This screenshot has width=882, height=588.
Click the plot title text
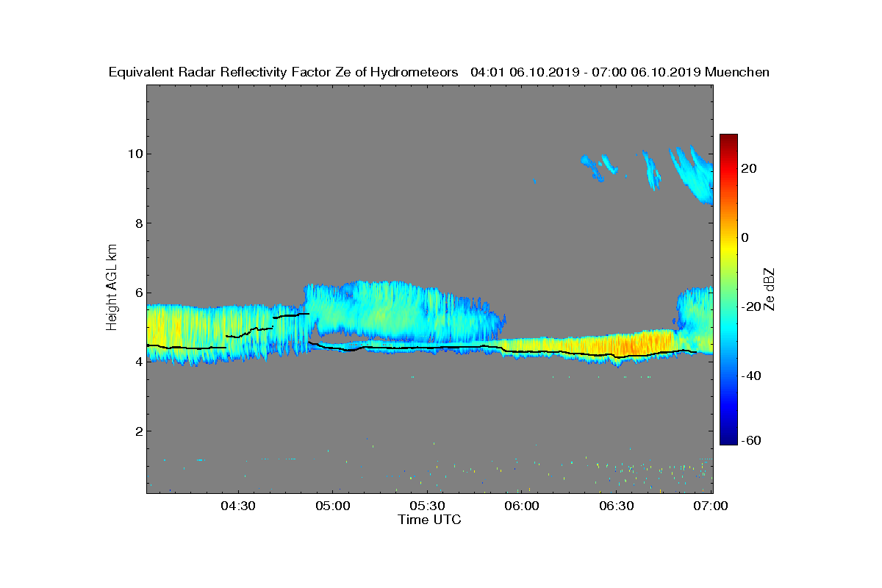439,72
